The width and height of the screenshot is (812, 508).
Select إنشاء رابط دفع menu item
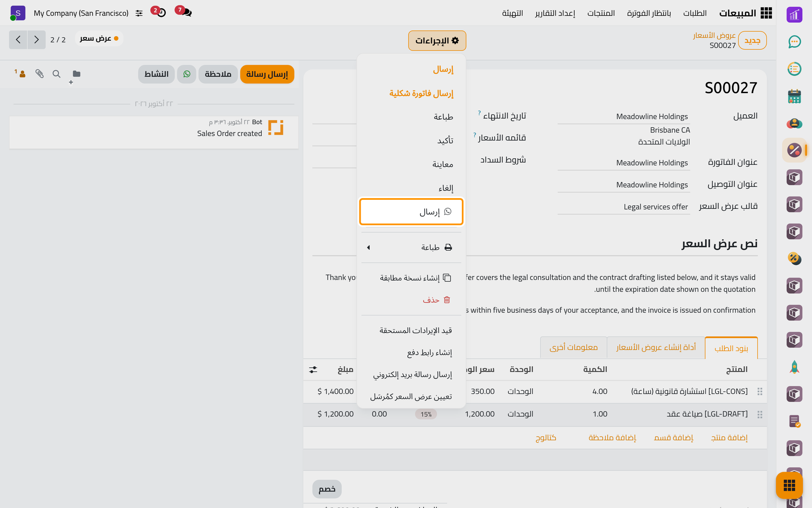pos(411,352)
